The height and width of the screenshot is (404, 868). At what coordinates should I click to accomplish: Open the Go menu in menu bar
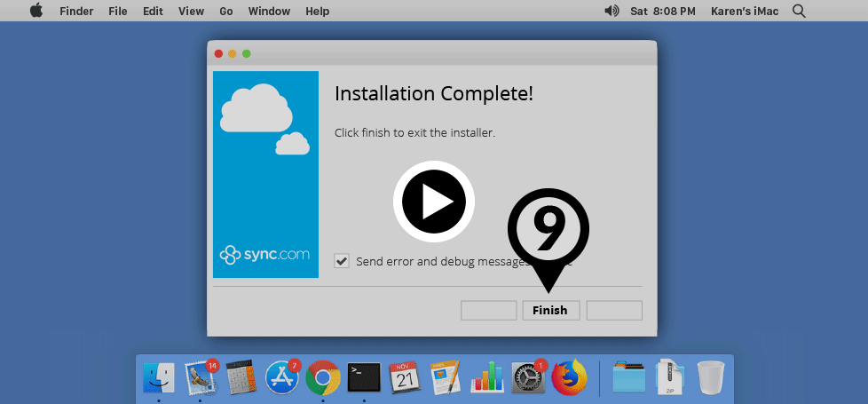(226, 12)
